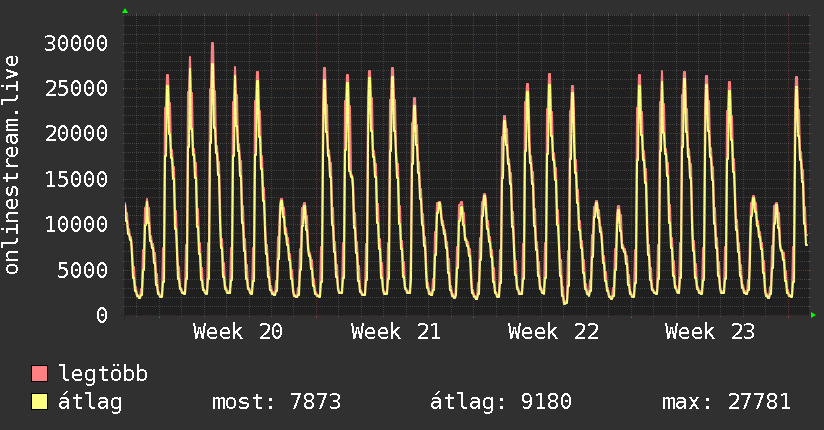
Task: Click the onlinestream.live vertical axis title
Action: [x=12, y=165]
